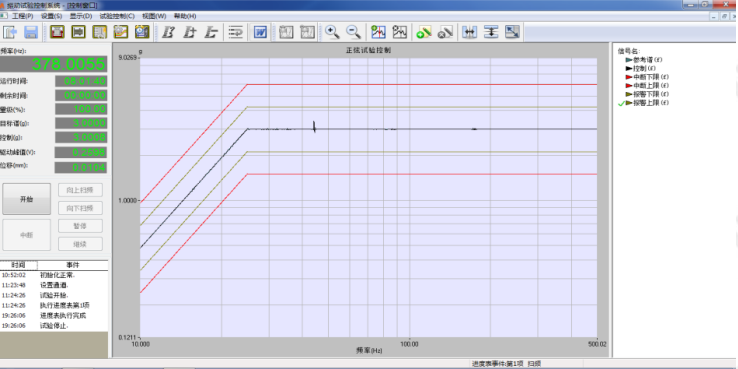The height and width of the screenshot is (369, 738).
Task: Click the magnifier zoom-out icon
Action: tap(353, 32)
